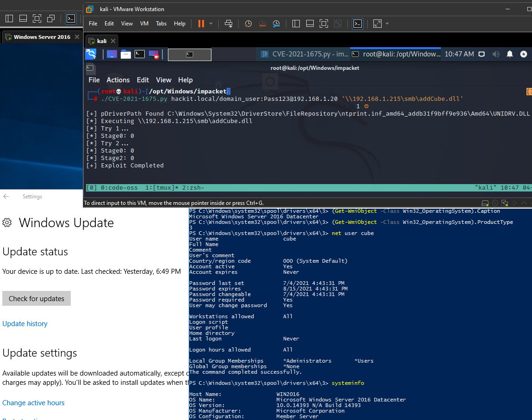Enter full screen in the back VMware window
The image size is (532, 420).
point(37,19)
